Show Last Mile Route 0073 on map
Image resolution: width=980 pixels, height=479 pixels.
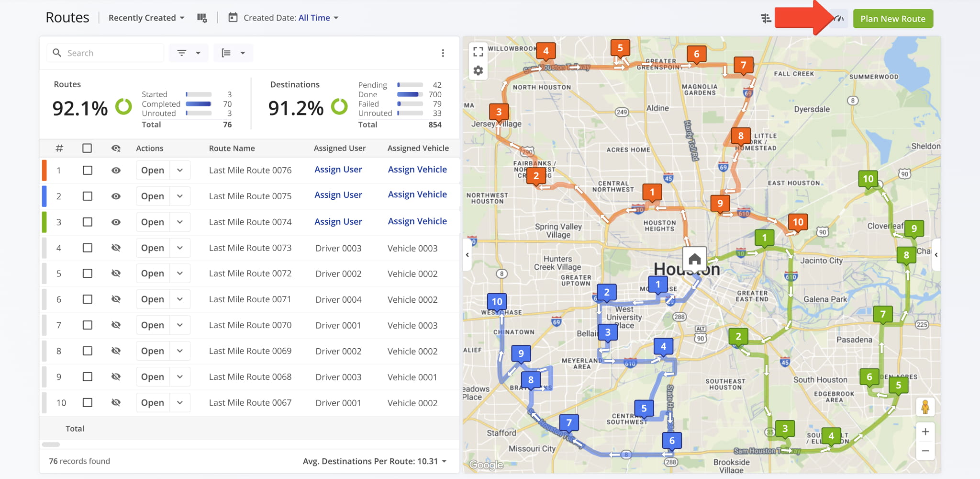pos(116,248)
